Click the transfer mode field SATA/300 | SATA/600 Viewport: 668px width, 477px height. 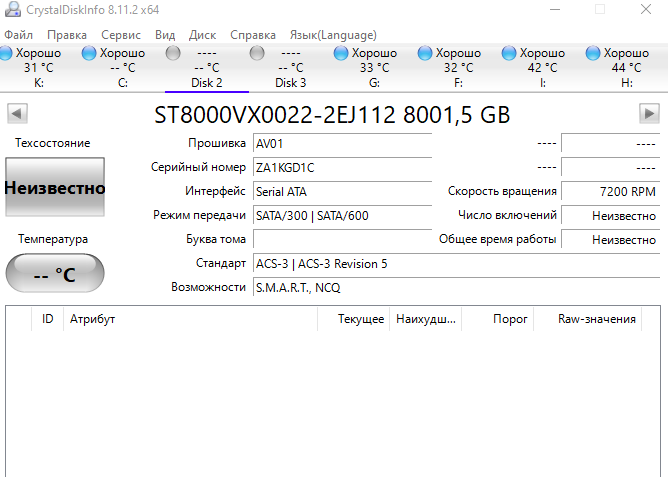tap(343, 216)
